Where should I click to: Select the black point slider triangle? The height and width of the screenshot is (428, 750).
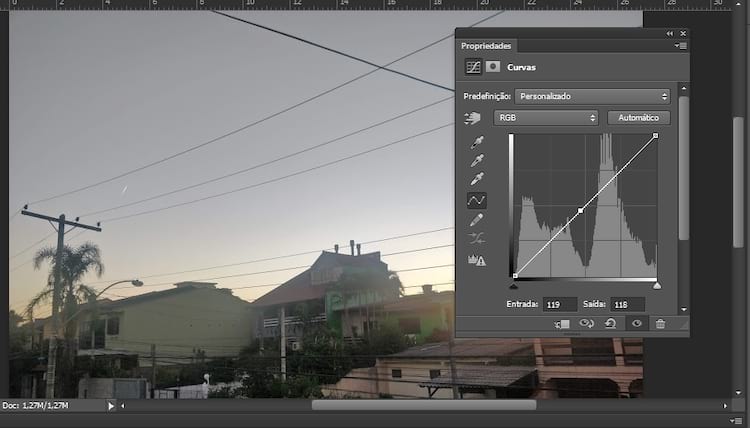click(x=514, y=286)
